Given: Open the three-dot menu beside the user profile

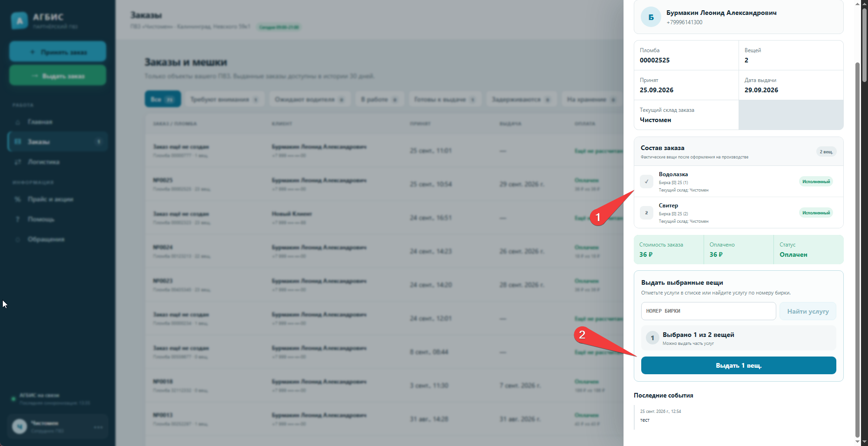Looking at the screenshot, I should point(98,427).
